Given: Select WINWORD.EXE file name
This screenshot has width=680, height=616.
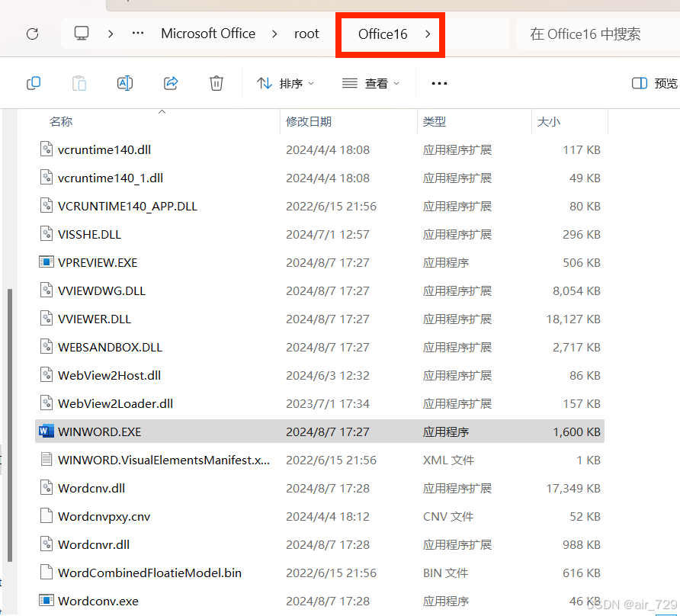Looking at the screenshot, I should point(99,432).
